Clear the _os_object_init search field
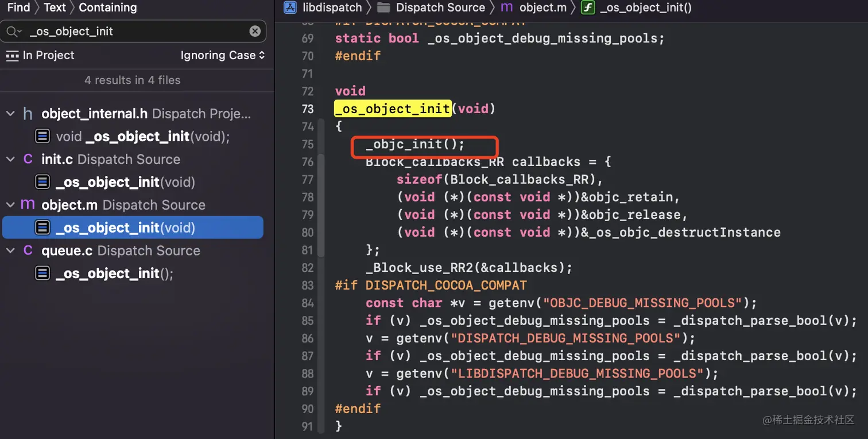The width and height of the screenshot is (868, 439). [x=255, y=31]
